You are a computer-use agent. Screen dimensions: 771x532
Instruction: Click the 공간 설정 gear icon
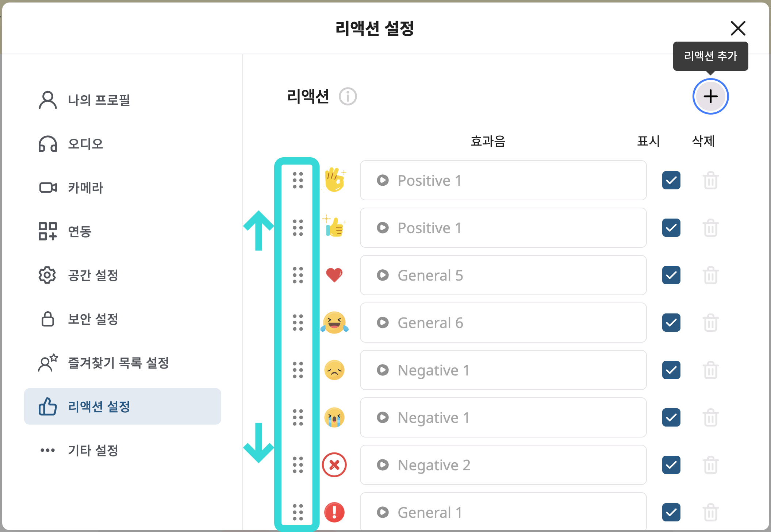(x=47, y=275)
